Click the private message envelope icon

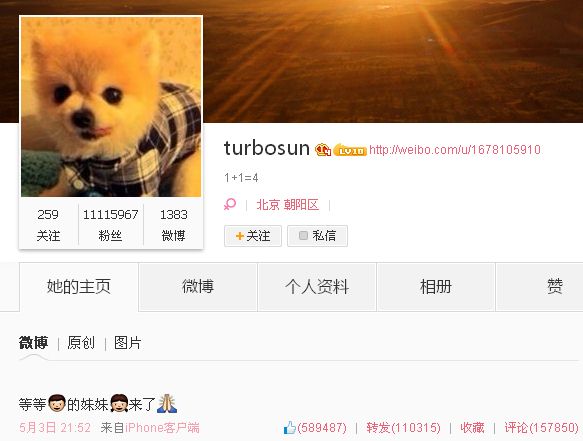click(x=303, y=235)
